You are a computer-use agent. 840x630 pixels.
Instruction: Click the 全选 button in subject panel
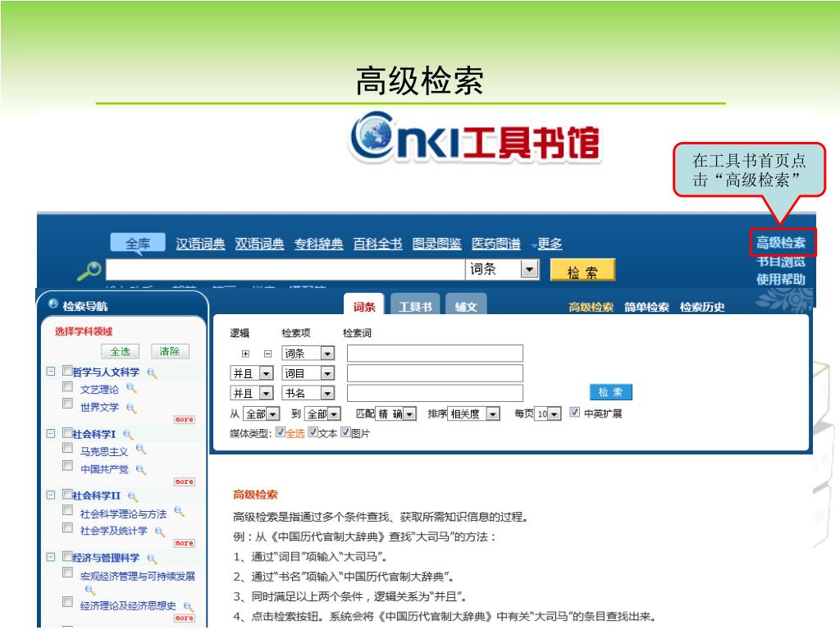(121, 351)
